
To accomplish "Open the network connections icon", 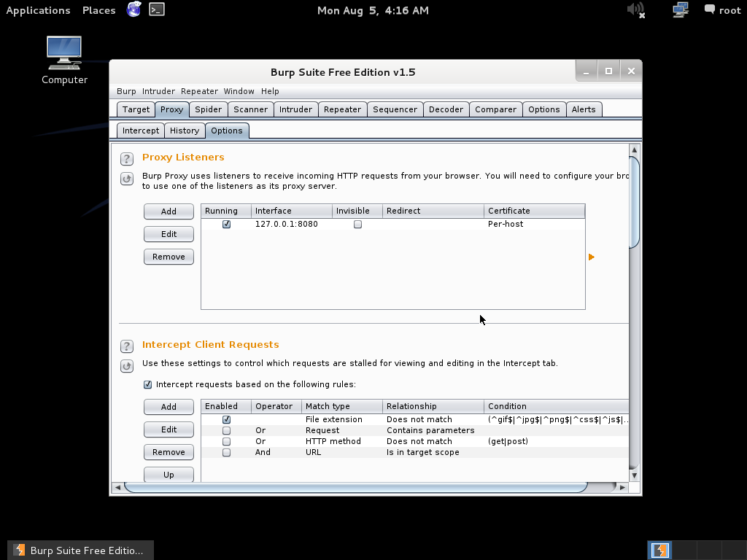I will 681,10.
